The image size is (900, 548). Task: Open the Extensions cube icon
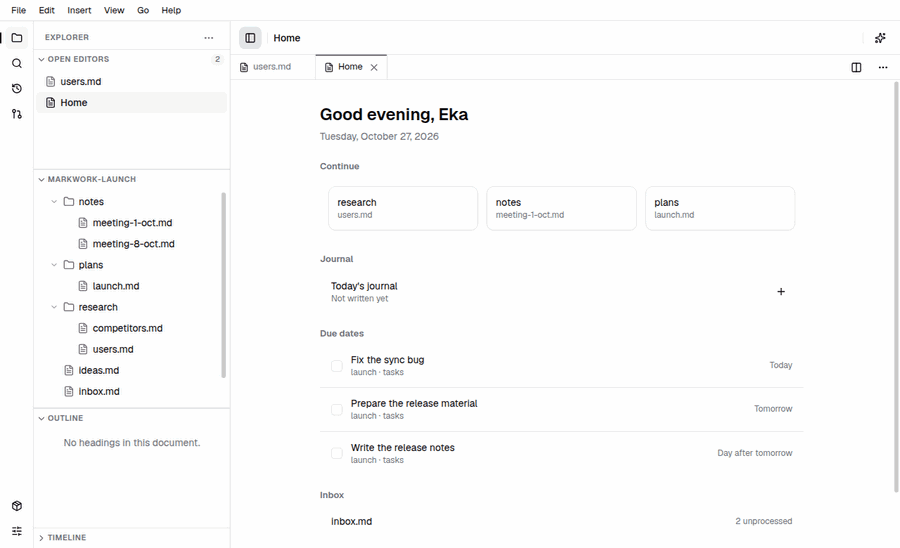(x=17, y=506)
